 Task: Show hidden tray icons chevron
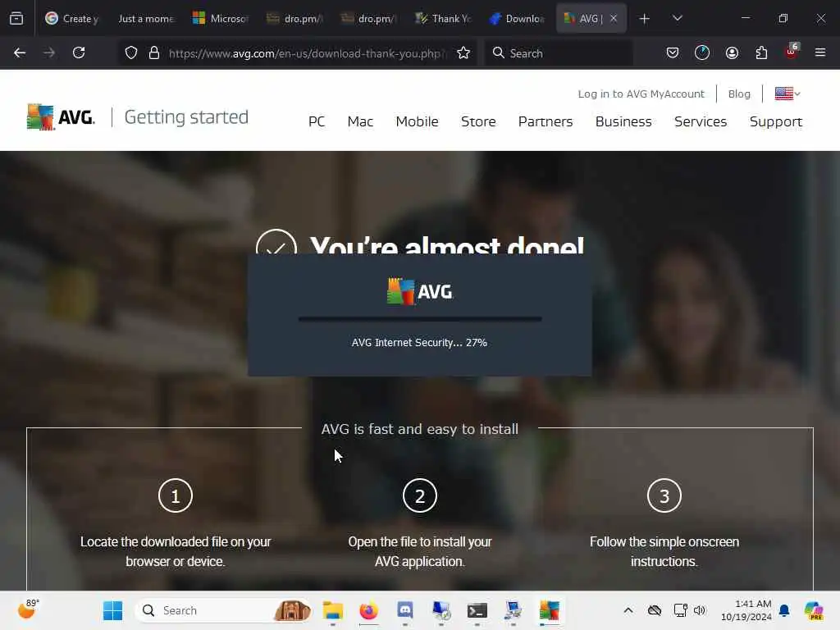[x=628, y=609]
